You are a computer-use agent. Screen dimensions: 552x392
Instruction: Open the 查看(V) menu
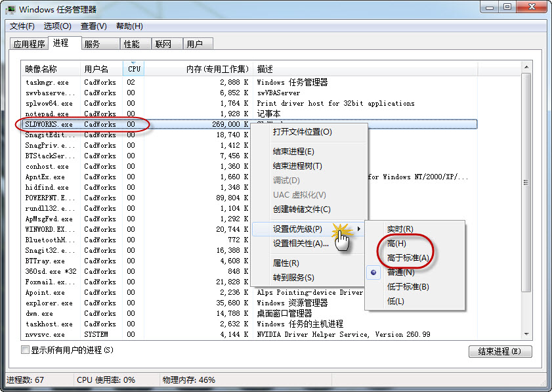pos(94,26)
